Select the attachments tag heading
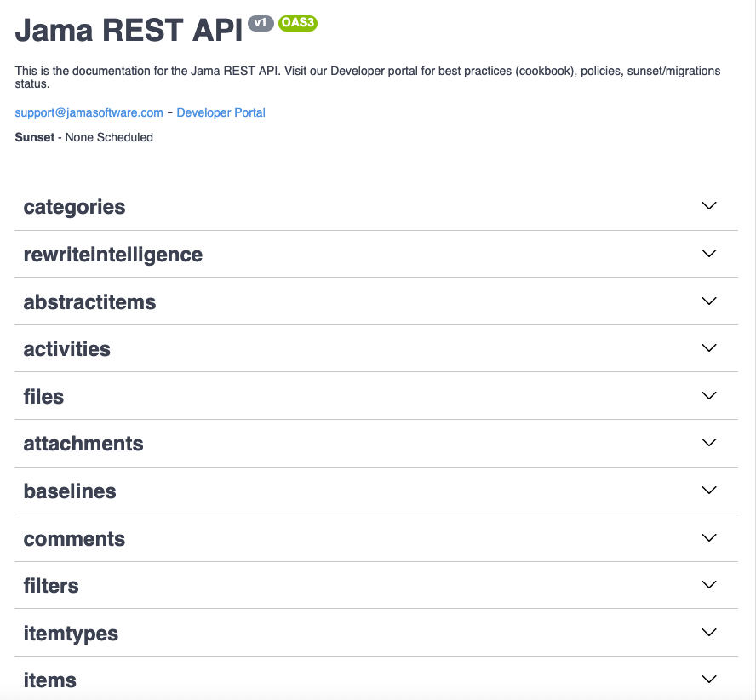This screenshot has height=700, width=756. (x=83, y=444)
